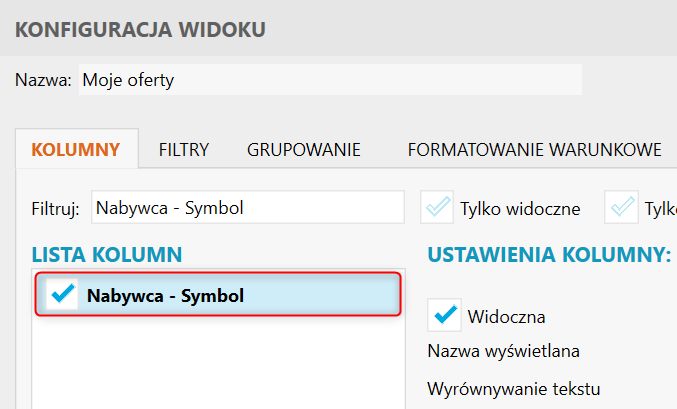This screenshot has width=677, height=409.
Task: Switch to the KOLUMNY tab
Action: coord(76,151)
